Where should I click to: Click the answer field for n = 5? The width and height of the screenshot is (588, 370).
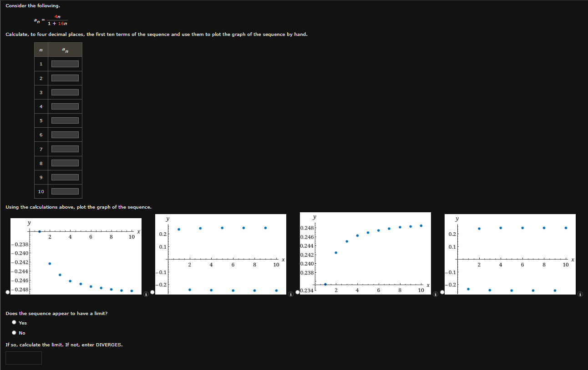(x=64, y=120)
